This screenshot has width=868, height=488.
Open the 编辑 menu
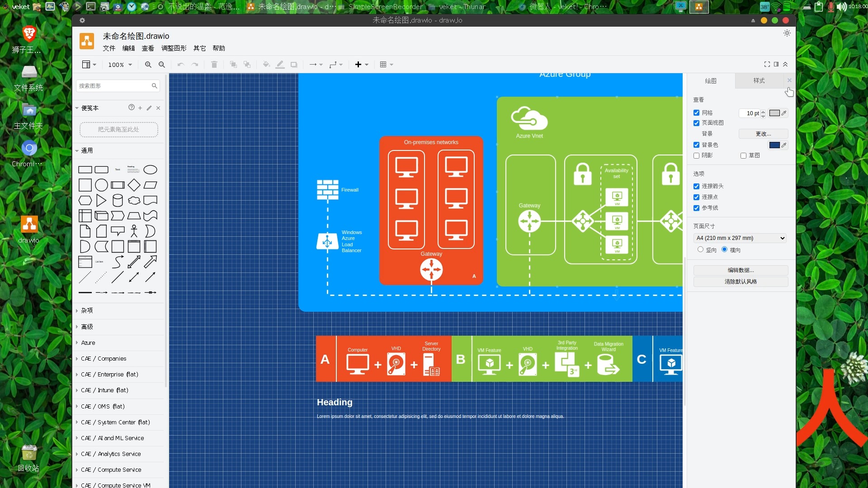pyautogui.click(x=128, y=48)
